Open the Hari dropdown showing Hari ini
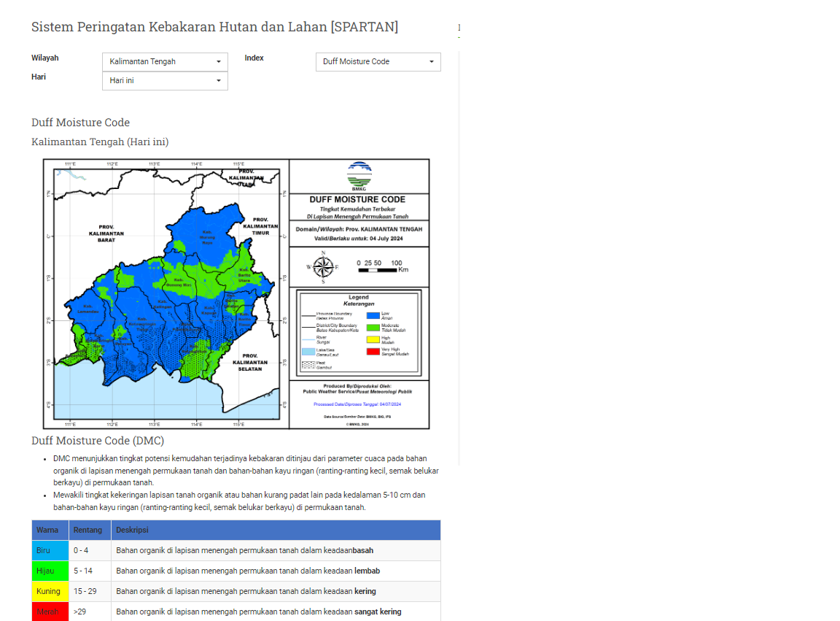 (165, 80)
